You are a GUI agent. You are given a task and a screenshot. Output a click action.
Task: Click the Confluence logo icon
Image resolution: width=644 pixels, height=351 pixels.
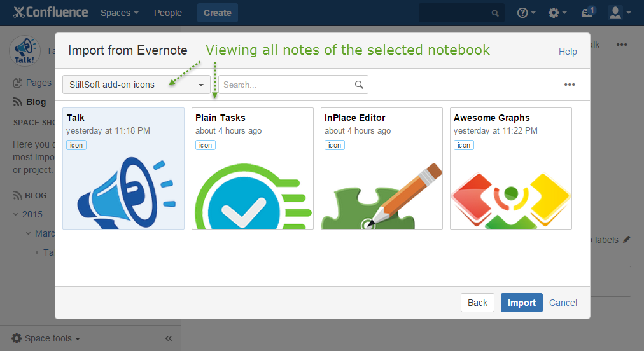click(20, 13)
